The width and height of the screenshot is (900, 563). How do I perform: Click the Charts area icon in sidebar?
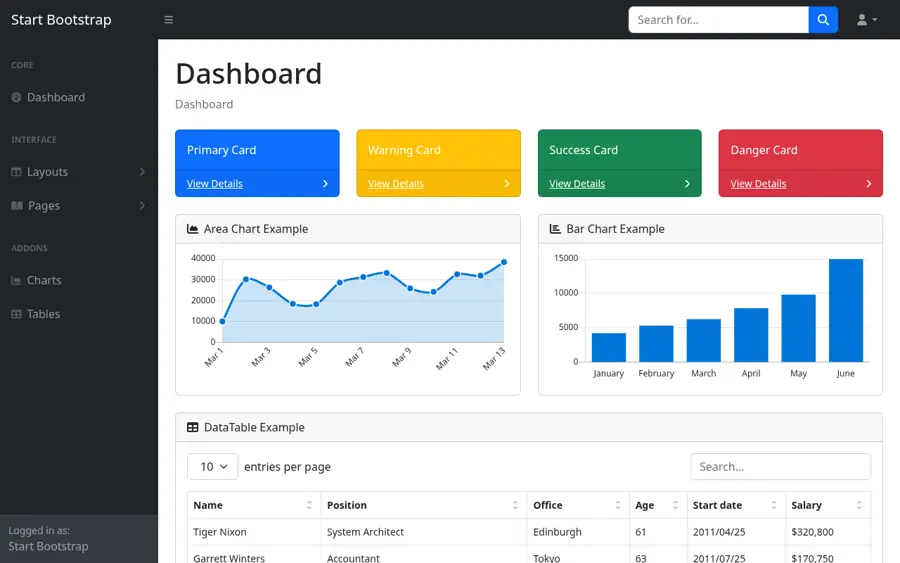click(16, 280)
